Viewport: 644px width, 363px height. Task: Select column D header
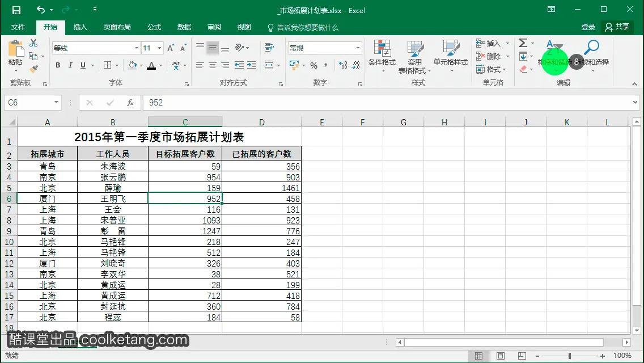click(x=262, y=122)
